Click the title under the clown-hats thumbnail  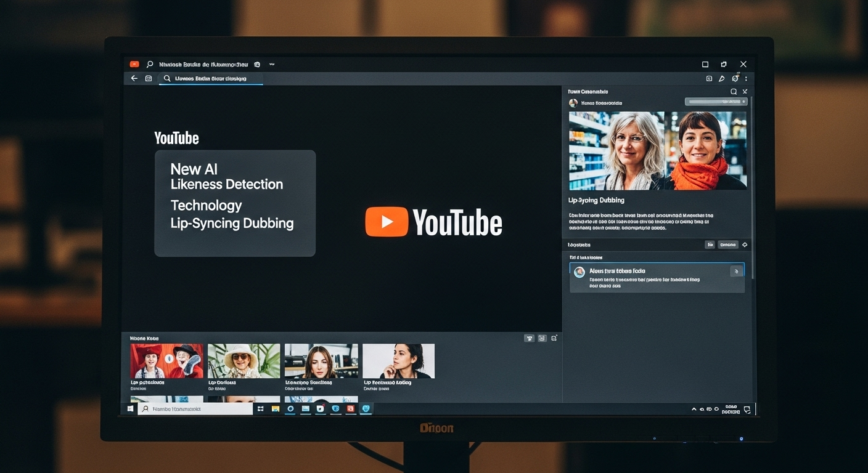tap(147, 382)
